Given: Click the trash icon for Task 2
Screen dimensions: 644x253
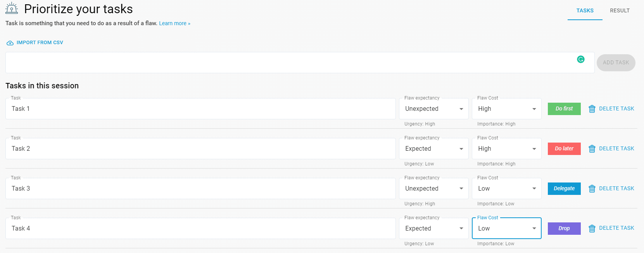Looking at the screenshot, I should 592,149.
